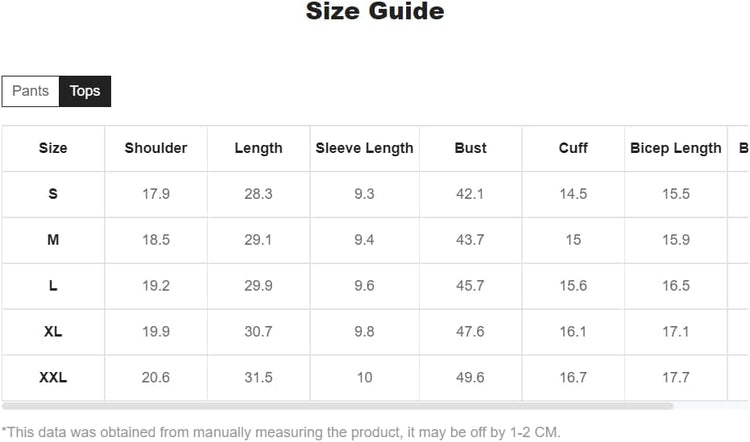Viewport: 750px width, 442px height.
Task: Click the 42.1 bust value for size S
Action: [x=470, y=194]
